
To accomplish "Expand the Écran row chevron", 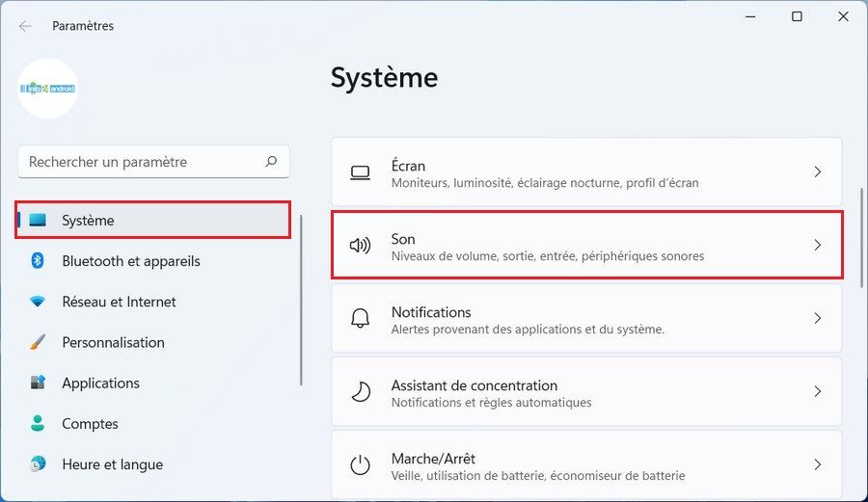I will pos(818,172).
